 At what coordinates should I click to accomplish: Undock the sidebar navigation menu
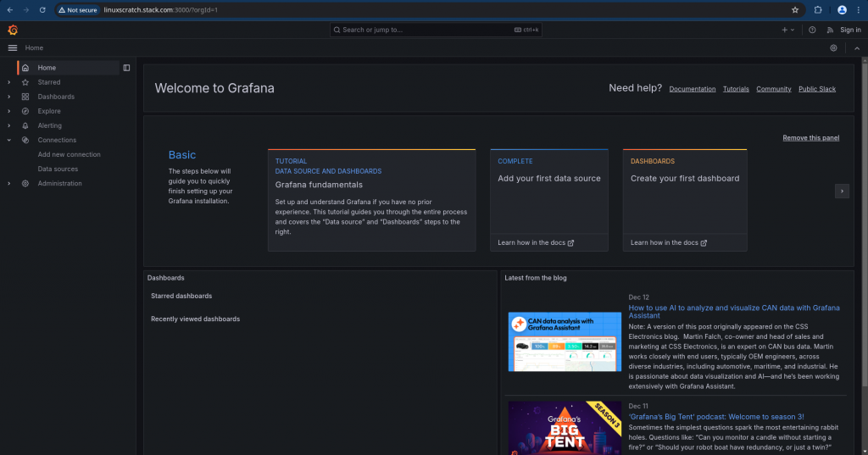click(126, 68)
